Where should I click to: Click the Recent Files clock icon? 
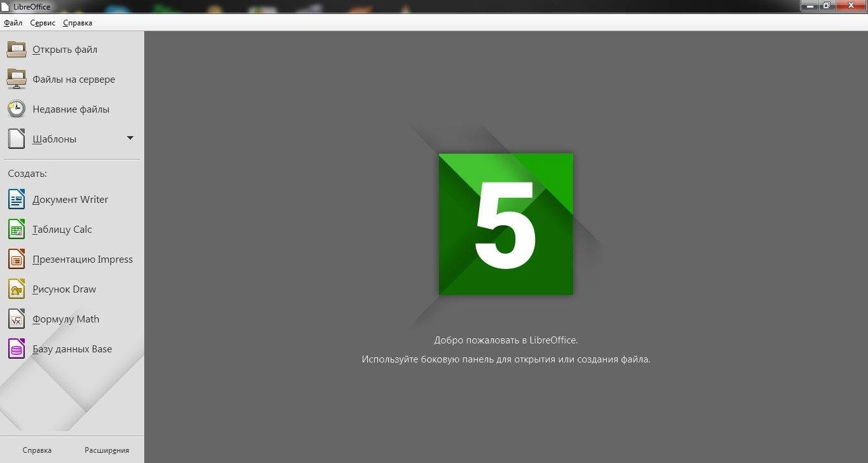point(17,109)
